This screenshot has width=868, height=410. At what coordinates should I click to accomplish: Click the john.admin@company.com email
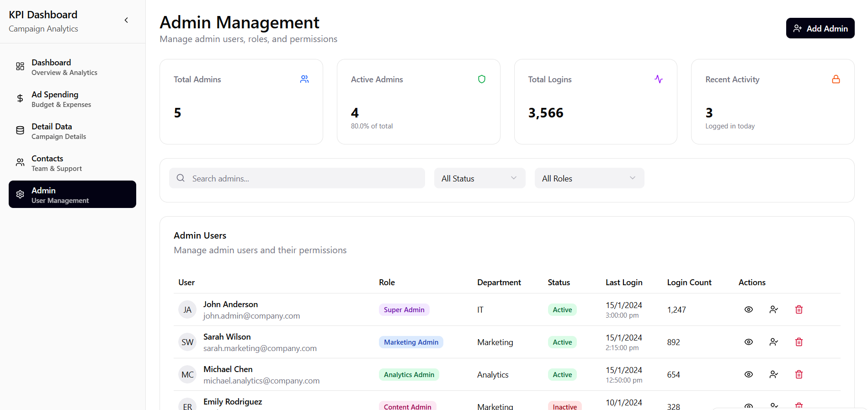click(252, 316)
